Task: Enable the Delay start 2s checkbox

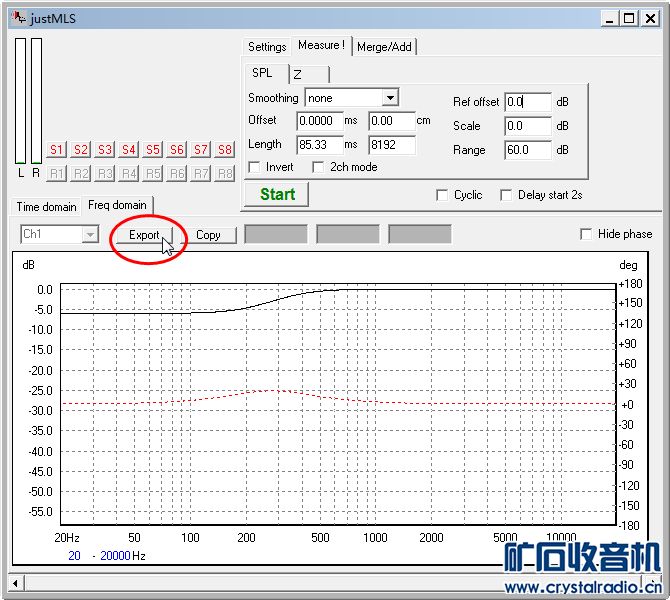Action: (506, 195)
